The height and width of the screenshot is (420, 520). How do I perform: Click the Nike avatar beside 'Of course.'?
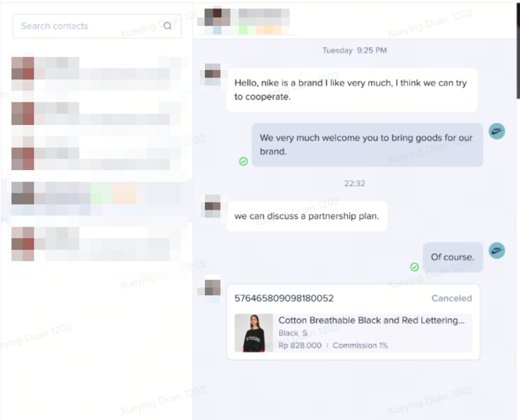point(497,251)
